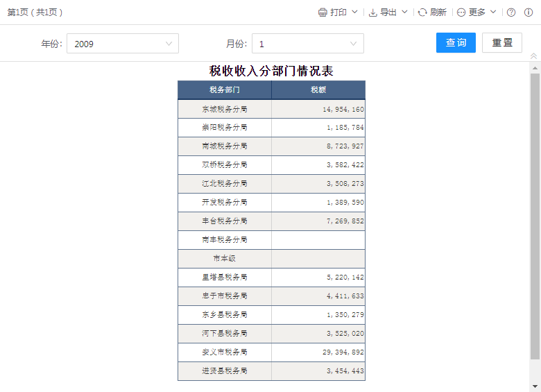Screen dimensions: 541x392
Task: Click the scrollbar up arrow
Action: (x=535, y=68)
